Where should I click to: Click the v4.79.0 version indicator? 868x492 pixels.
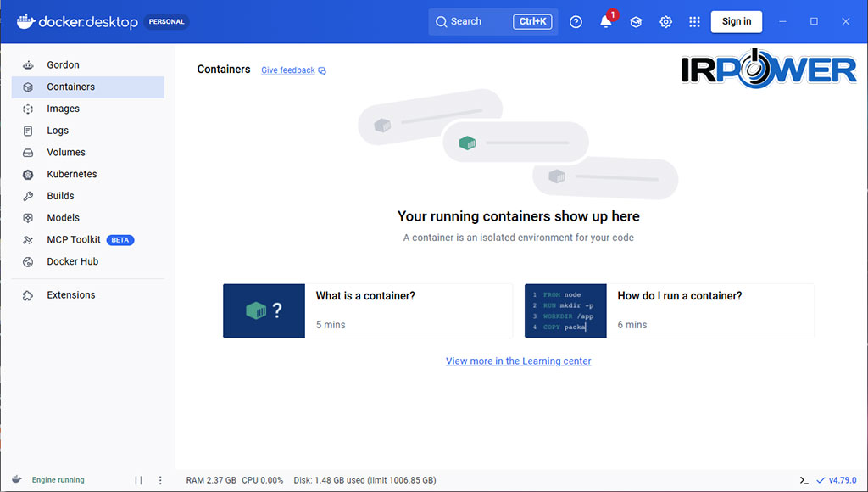point(837,480)
